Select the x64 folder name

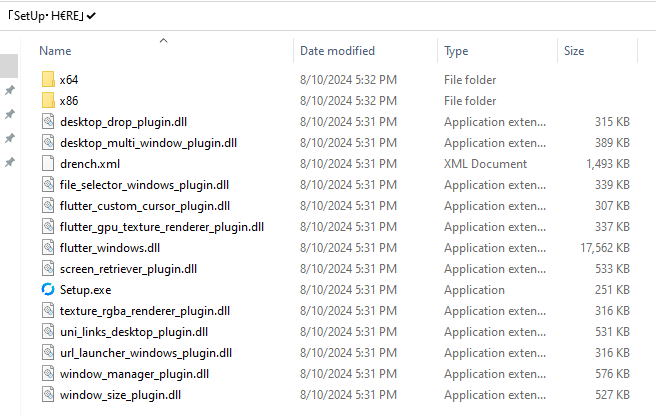[69, 80]
